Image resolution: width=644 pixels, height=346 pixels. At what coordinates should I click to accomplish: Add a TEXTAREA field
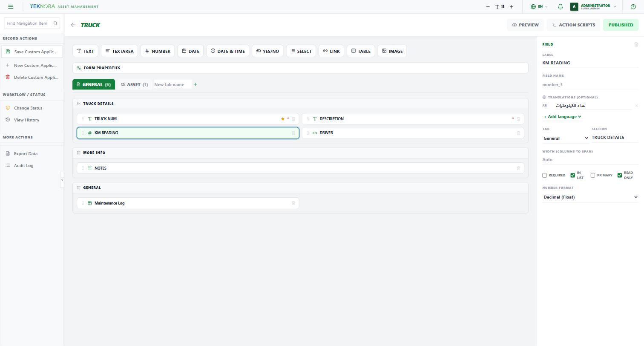click(119, 51)
